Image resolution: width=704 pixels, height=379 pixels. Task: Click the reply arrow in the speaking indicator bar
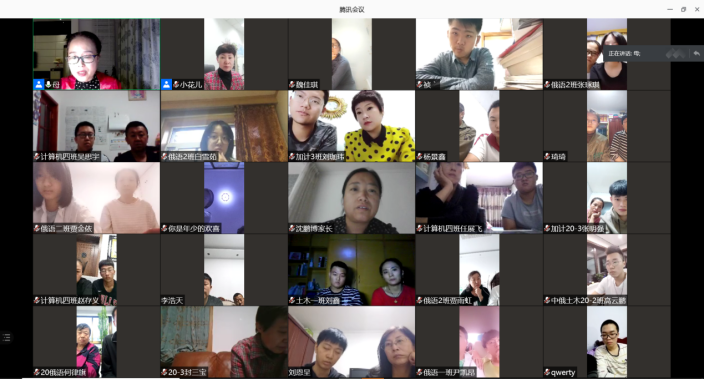point(696,53)
